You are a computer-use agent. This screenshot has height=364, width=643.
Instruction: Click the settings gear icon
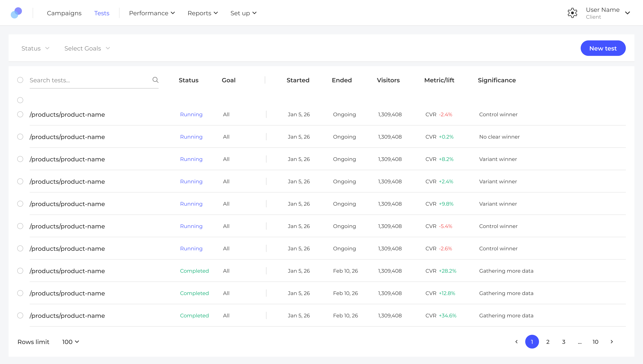click(572, 13)
